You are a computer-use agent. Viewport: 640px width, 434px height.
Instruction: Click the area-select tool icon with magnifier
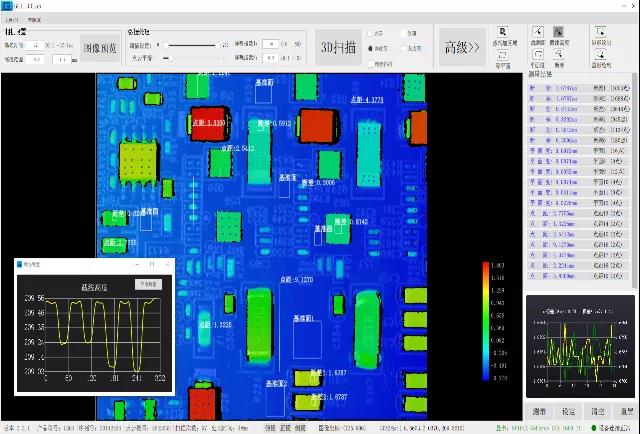(x=503, y=32)
